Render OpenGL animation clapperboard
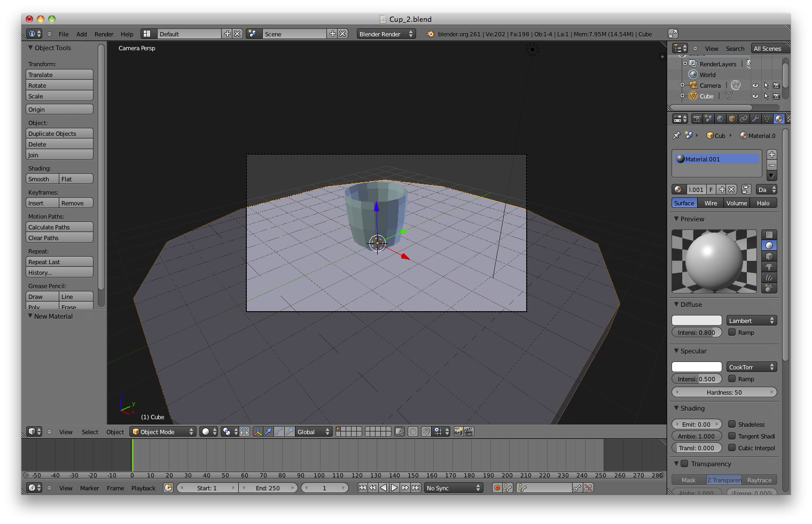The width and height of the screenshot is (812, 524). [469, 431]
